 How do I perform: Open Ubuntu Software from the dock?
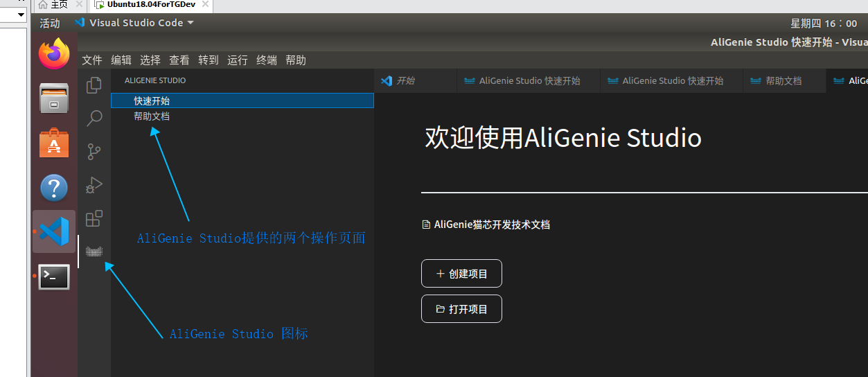[x=54, y=143]
